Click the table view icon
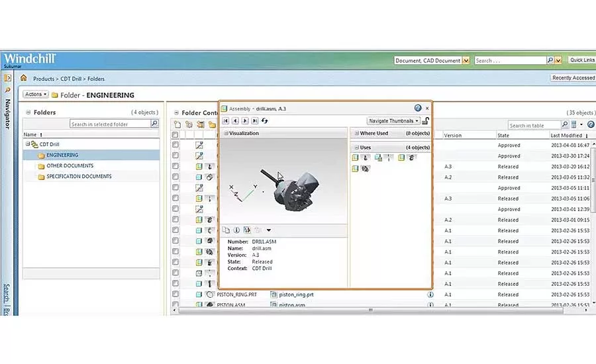The width and height of the screenshot is (596, 364). tap(574, 124)
